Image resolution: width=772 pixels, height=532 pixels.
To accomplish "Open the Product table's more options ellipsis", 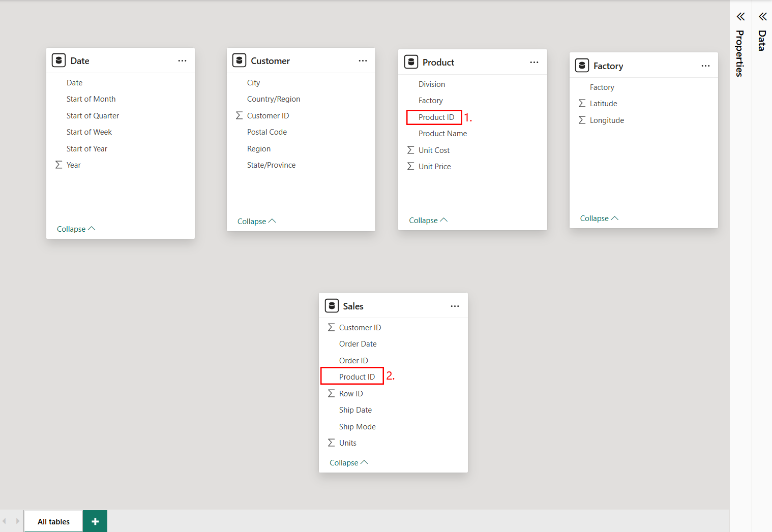I will coord(534,62).
